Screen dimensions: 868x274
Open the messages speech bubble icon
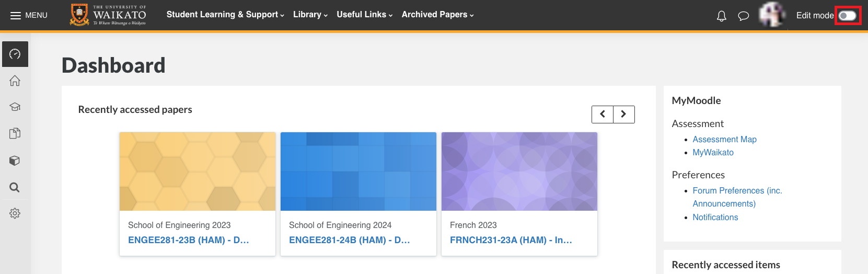click(x=743, y=16)
